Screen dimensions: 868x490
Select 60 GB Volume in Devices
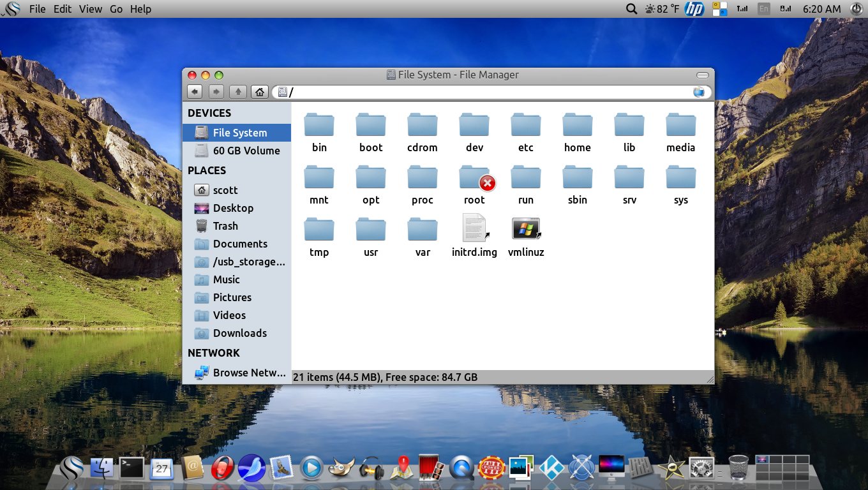tap(246, 151)
